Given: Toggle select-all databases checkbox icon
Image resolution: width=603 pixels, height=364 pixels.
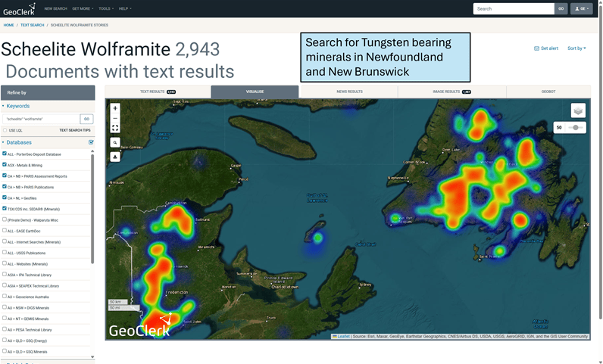Looking at the screenshot, I should (91, 142).
